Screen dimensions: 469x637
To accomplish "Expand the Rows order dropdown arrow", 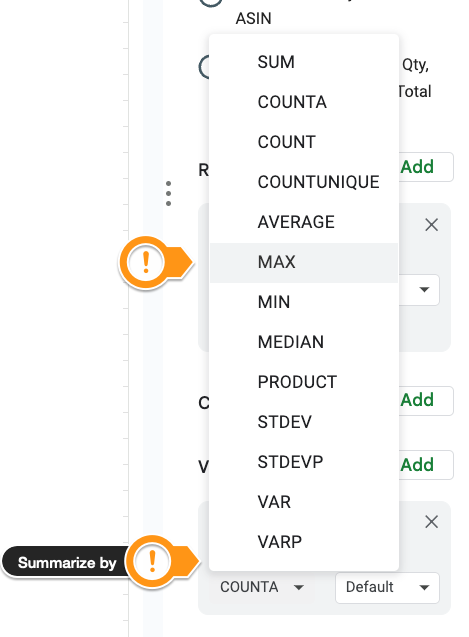I will 424,290.
